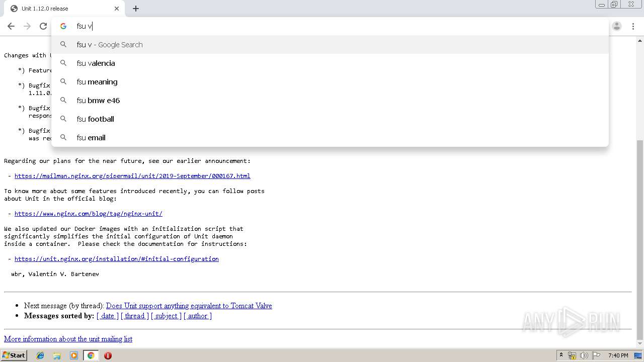Click the Chrome taskbar icon
Image resolution: width=644 pixels, height=362 pixels.
tap(91, 355)
